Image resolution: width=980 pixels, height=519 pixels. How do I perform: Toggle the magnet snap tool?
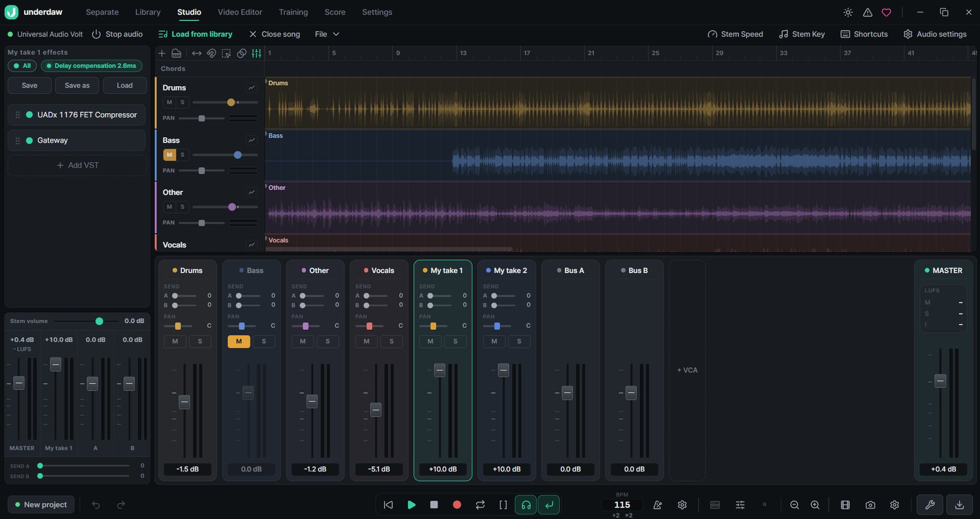click(211, 53)
